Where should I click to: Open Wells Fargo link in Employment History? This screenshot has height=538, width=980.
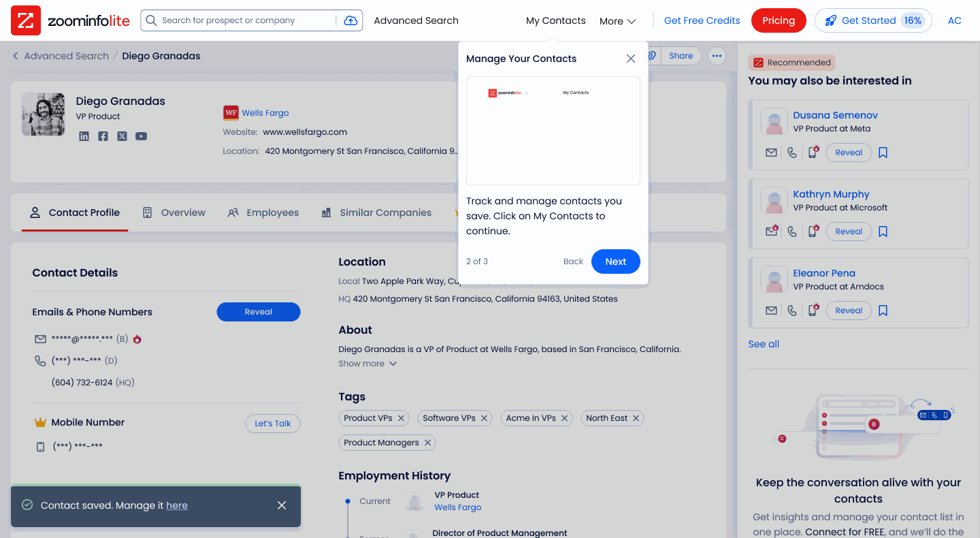(x=458, y=507)
